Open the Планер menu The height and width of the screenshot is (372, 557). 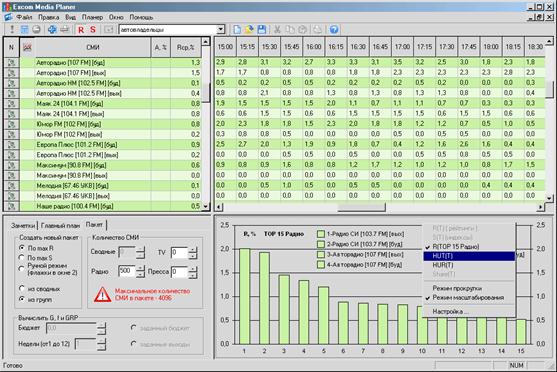(92, 17)
